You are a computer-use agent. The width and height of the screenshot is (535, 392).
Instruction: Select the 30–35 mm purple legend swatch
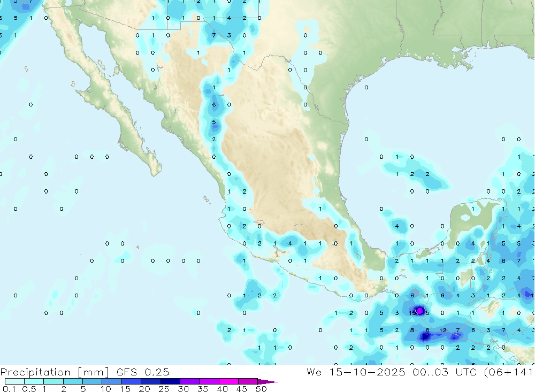click(x=190, y=381)
